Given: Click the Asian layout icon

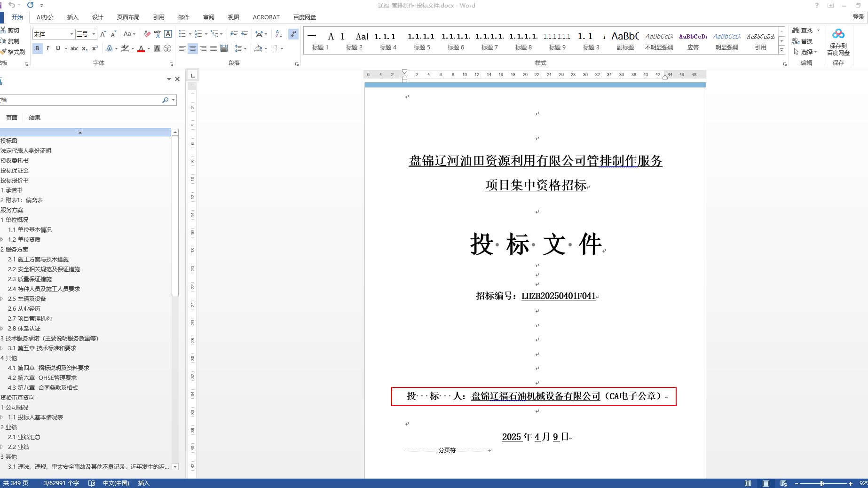Looking at the screenshot, I should click(x=259, y=34).
